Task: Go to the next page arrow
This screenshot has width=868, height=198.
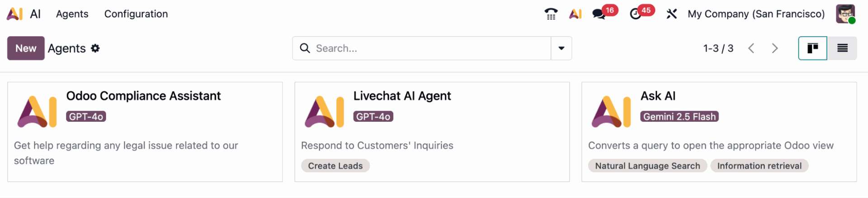Action: [x=774, y=48]
